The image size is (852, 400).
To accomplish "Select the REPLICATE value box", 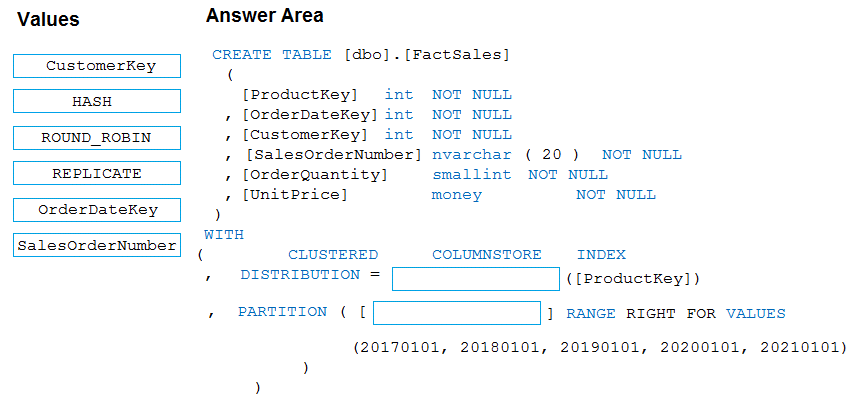I will coord(97,173).
